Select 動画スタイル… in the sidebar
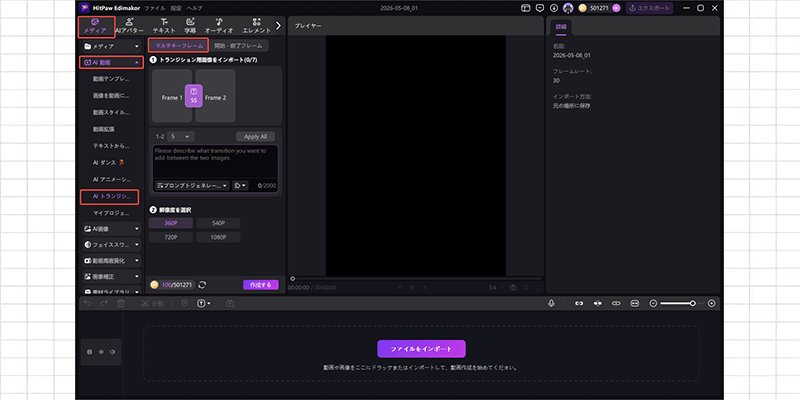 tap(111, 112)
